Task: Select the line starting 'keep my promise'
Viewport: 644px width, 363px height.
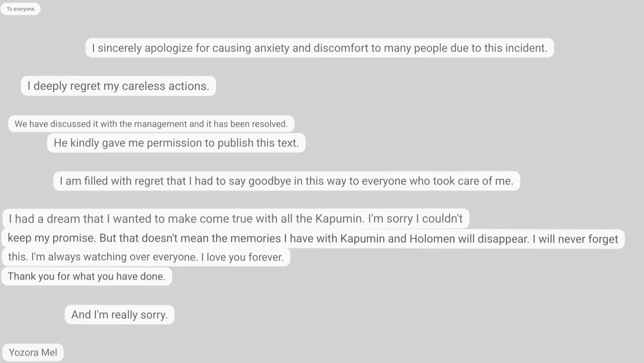Action: (313, 239)
